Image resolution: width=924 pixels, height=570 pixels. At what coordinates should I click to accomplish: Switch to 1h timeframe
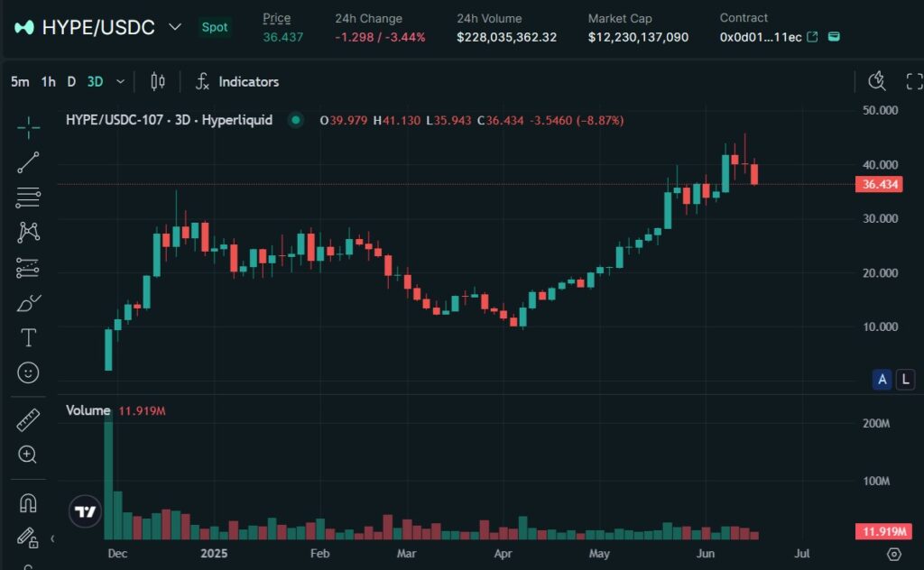[49, 82]
